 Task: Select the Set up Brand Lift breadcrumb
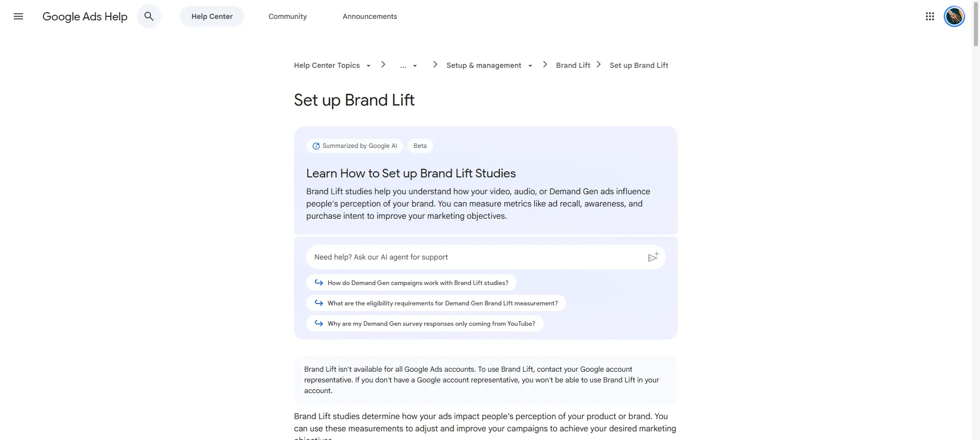tap(639, 65)
